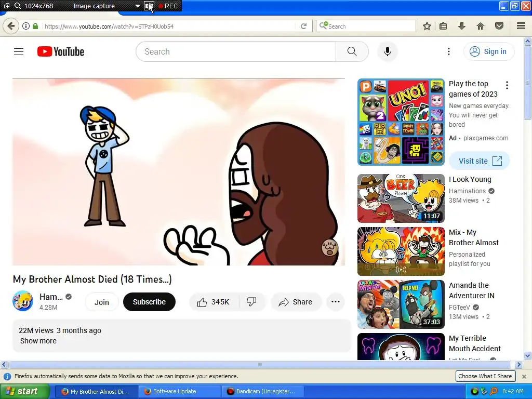
Task: Click the Sign in button
Action: (488, 51)
